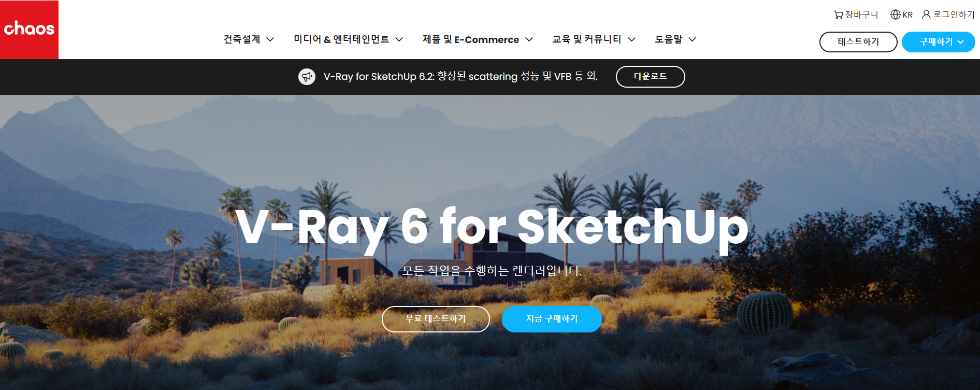Expand the chevron next to 건축설계
The image size is (980, 390).
point(270,39)
